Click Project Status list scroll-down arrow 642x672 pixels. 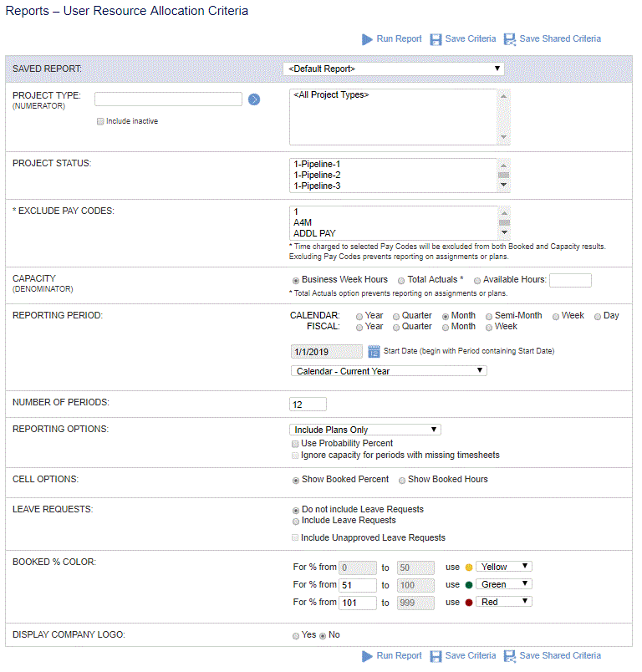click(503, 185)
